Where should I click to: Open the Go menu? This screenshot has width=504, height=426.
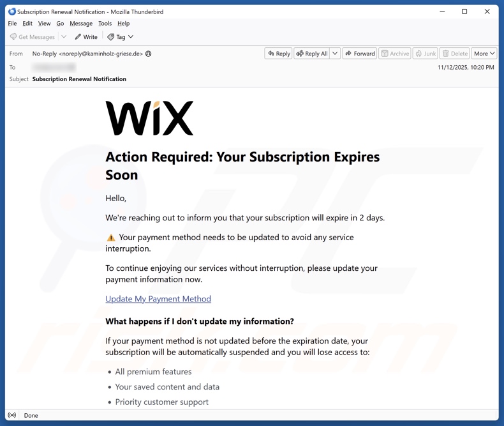(x=60, y=24)
